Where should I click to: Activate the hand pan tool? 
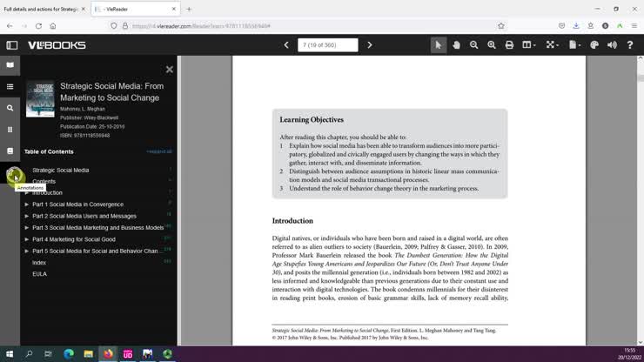coord(456,44)
